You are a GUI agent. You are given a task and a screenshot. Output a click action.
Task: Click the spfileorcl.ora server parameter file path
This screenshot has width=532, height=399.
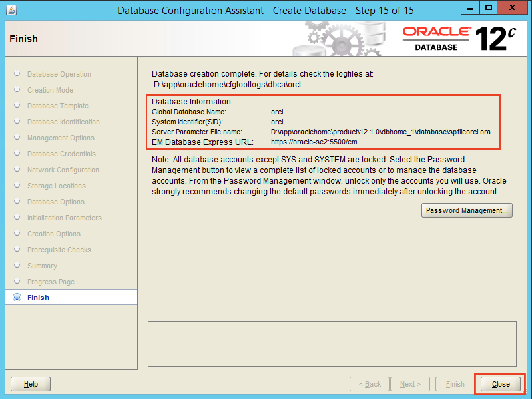tap(381, 132)
